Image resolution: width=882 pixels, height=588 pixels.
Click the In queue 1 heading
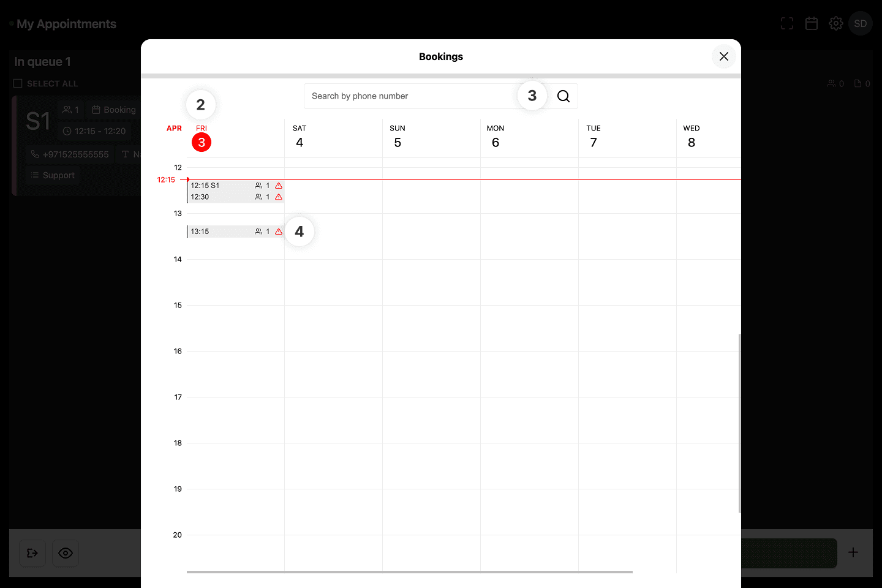coord(42,62)
